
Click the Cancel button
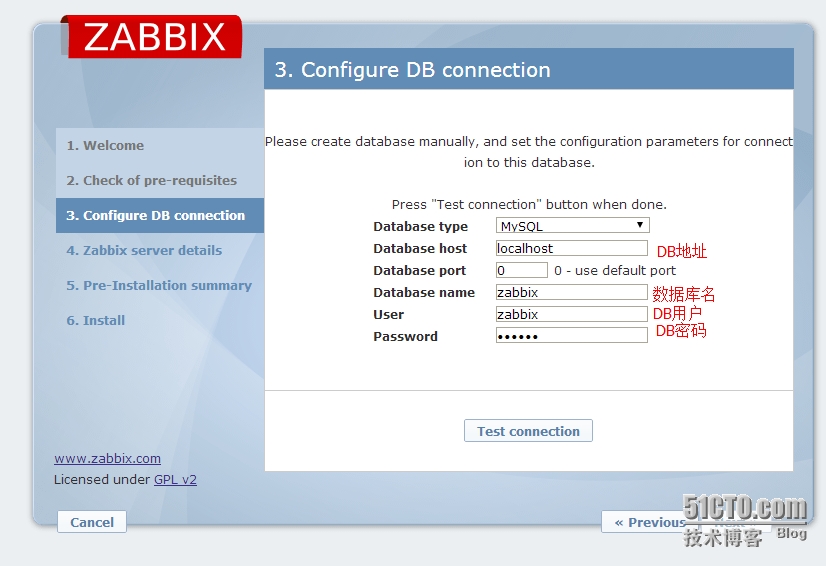92,522
